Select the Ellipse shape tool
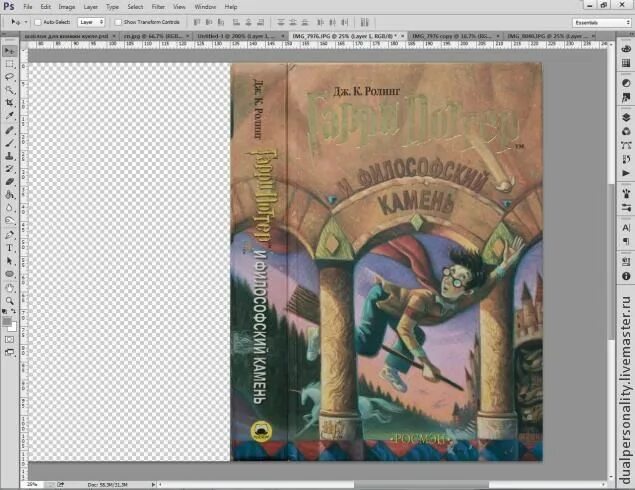Viewport: 635px width, 490px height. [9, 274]
